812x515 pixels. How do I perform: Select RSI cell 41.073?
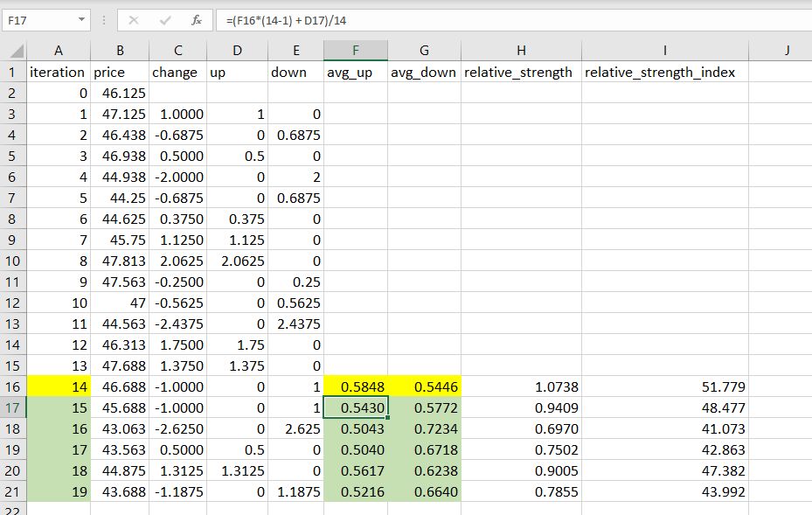tap(665, 428)
